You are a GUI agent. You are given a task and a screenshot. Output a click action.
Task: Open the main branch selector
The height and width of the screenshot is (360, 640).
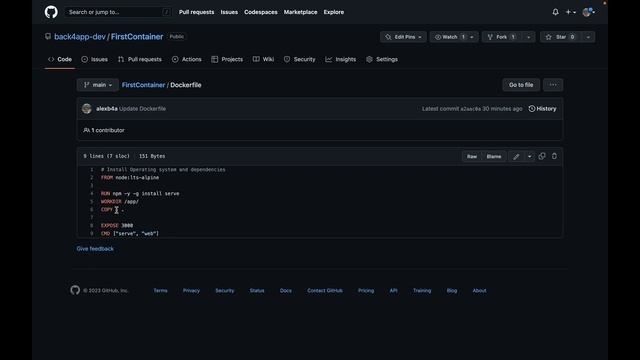pyautogui.click(x=98, y=85)
